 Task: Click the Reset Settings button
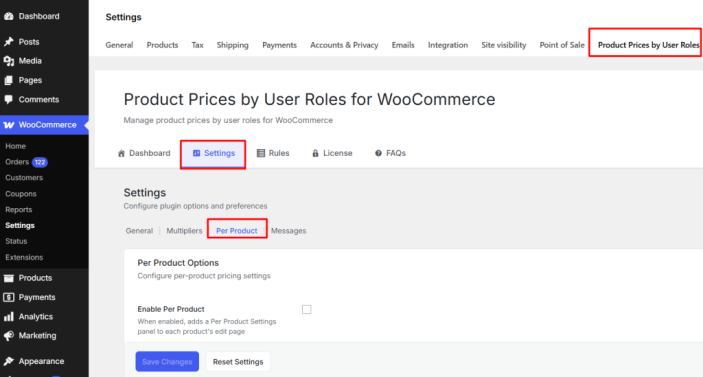coord(238,362)
